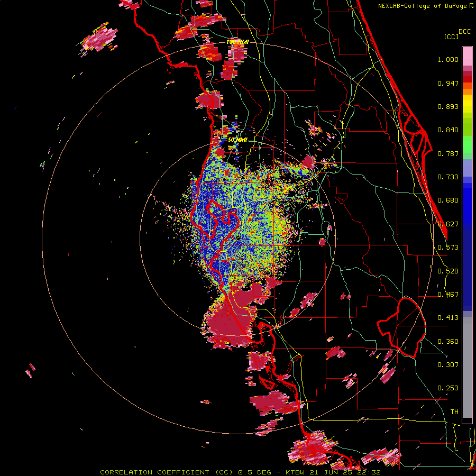Select the 0.840 scale value

[x=448, y=130]
